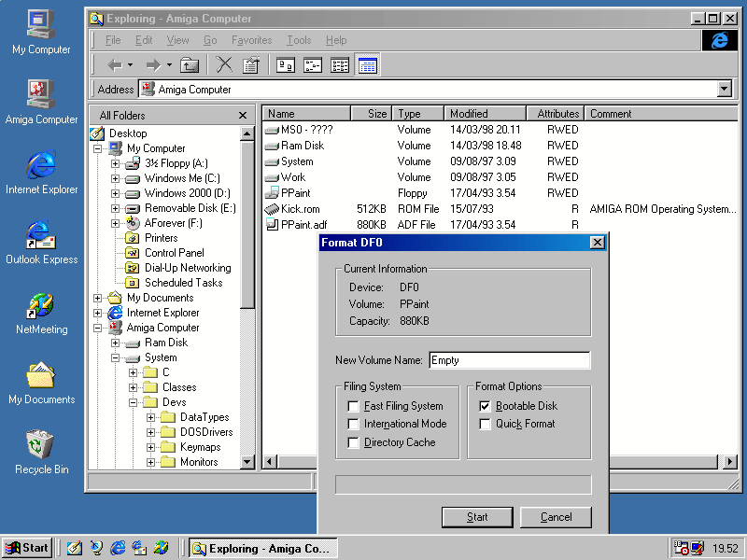Open the Edit menu
Viewport: 747px width, 560px height.
(144, 40)
